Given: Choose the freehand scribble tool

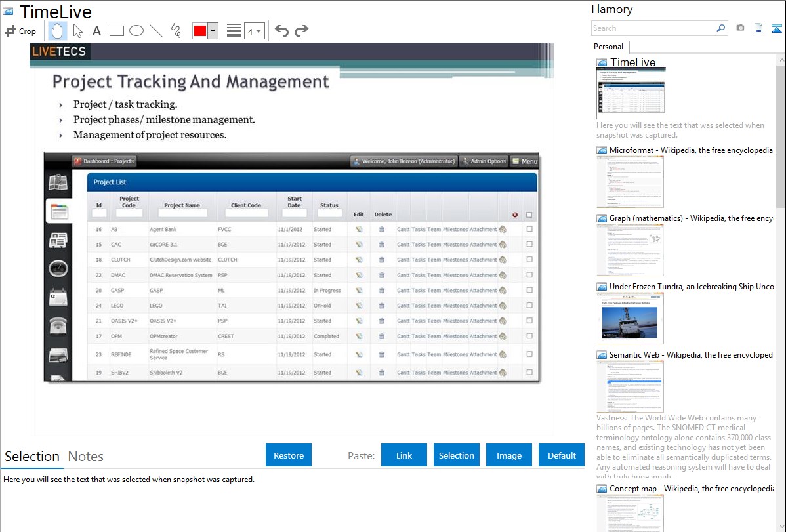Looking at the screenshot, I should (176, 31).
